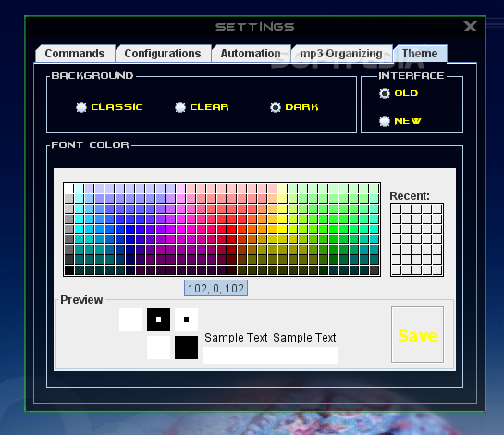
Task: Pick the dark gray swatch at palette's bottom-right corner
Action: (375, 270)
